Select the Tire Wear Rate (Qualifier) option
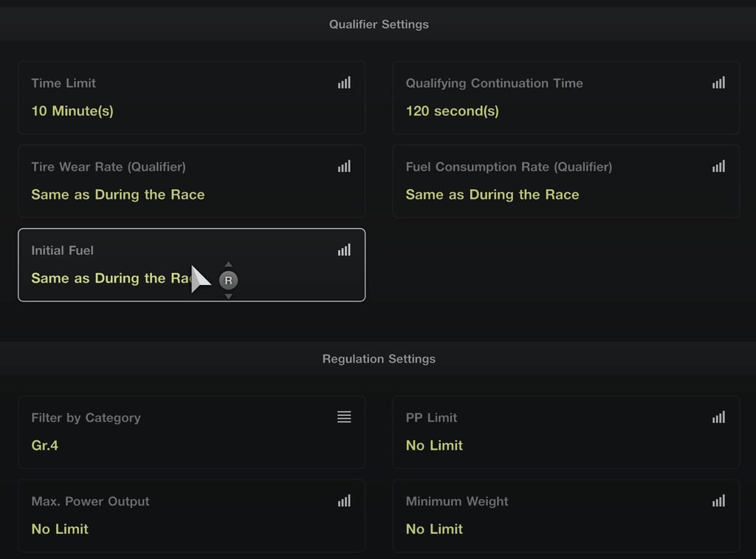This screenshot has height=559, width=756. [x=191, y=182]
